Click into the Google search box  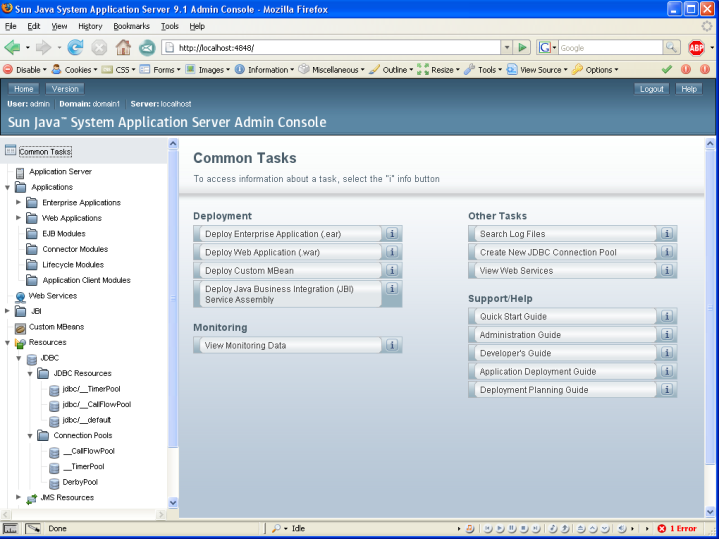[610, 47]
